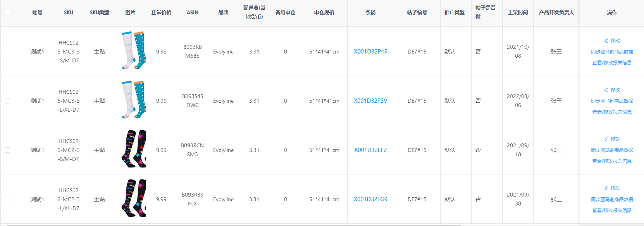Select listing date 2021/09/30
The image size is (644, 226).
click(518, 199)
